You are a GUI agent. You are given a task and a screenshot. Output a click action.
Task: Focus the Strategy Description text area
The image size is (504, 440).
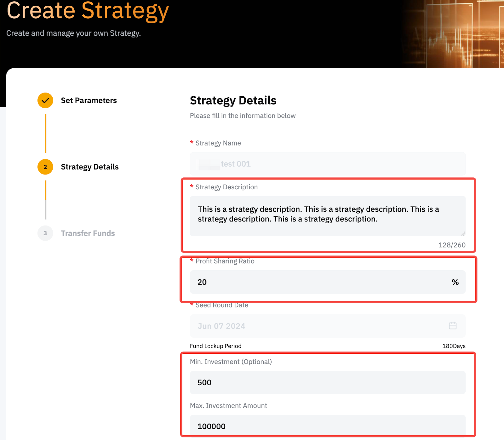tap(328, 216)
